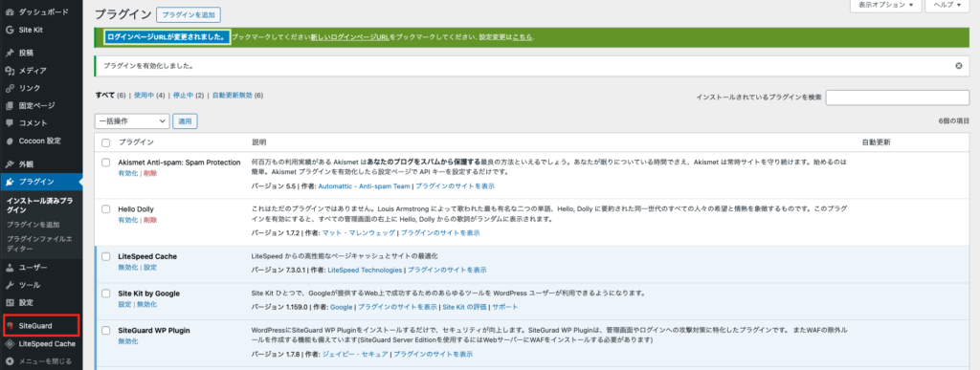This screenshot has width=980, height=370.
Task: Check the Akismet Anti-spam plugin checkbox
Action: pyautogui.click(x=105, y=163)
